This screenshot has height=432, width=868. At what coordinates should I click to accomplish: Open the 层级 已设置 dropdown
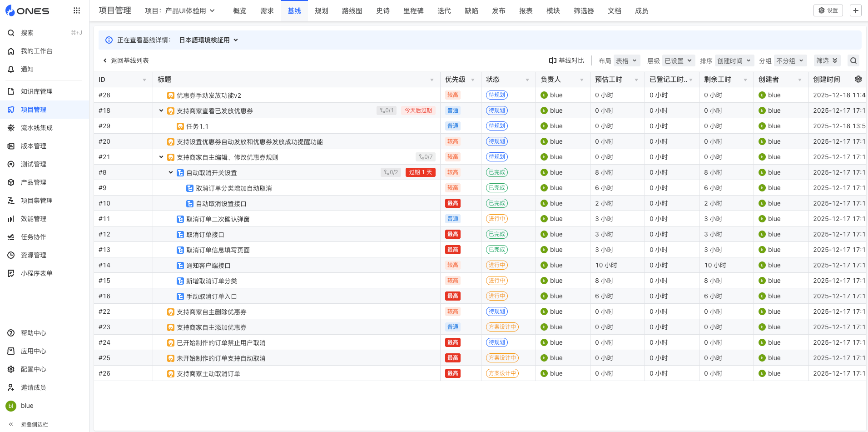click(679, 60)
